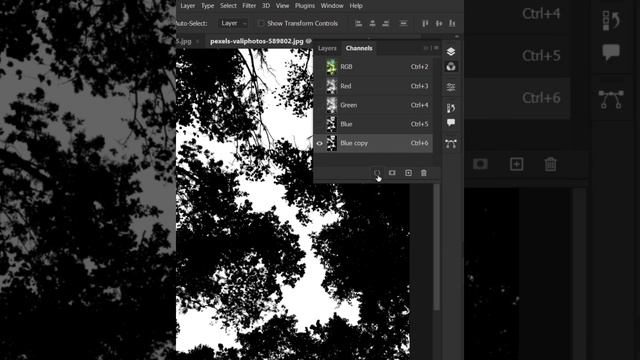Open the Select menu

click(x=228, y=6)
